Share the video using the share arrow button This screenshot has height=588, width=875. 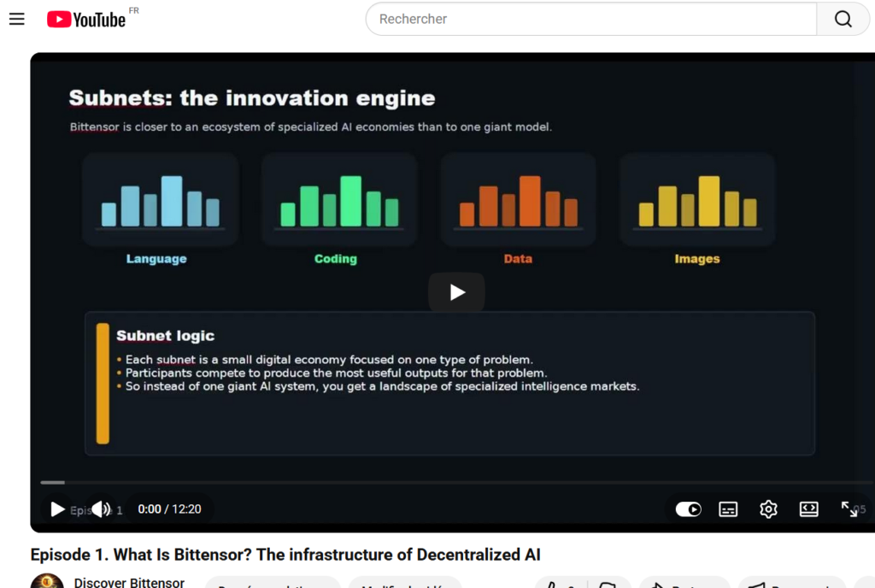click(x=684, y=584)
